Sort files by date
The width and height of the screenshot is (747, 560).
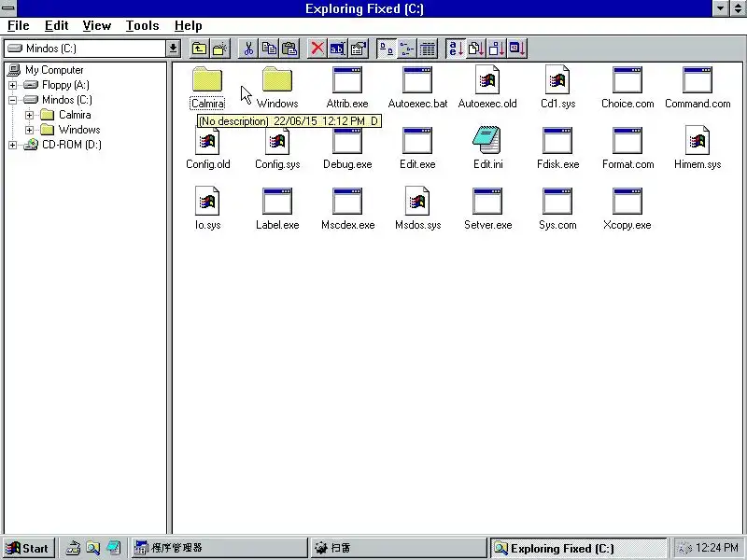(x=517, y=49)
